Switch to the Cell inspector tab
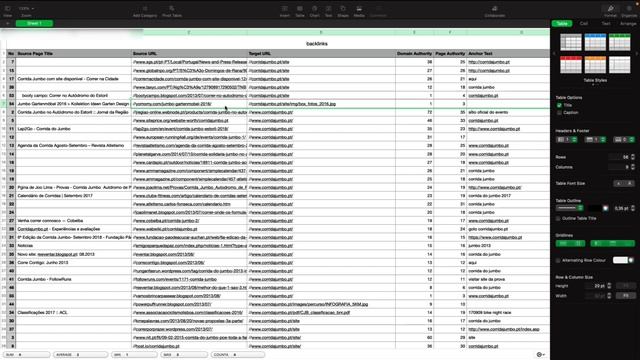Screen dimensions: 640x360 (x=584, y=24)
